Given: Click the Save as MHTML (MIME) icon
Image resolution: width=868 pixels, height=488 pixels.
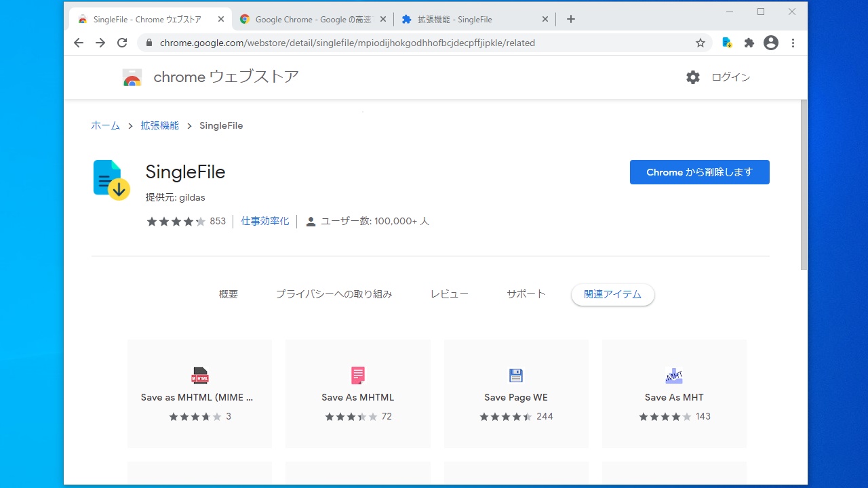Looking at the screenshot, I should pos(200,375).
